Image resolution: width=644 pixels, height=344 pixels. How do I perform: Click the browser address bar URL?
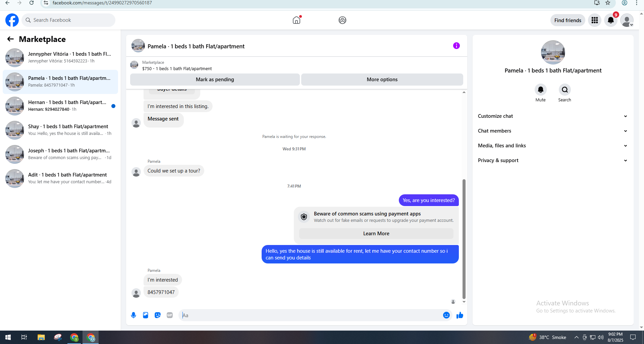[102, 3]
